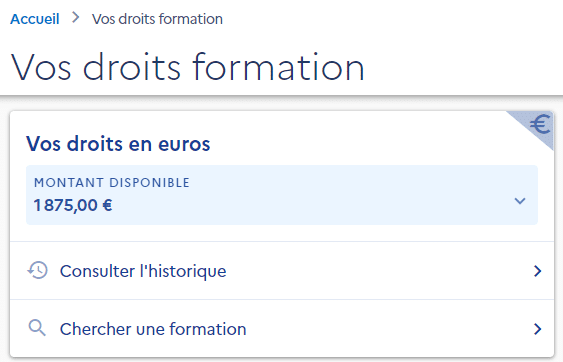The height and width of the screenshot is (362, 563).
Task: Click the 1875,00 € amount value
Action: [x=73, y=205]
